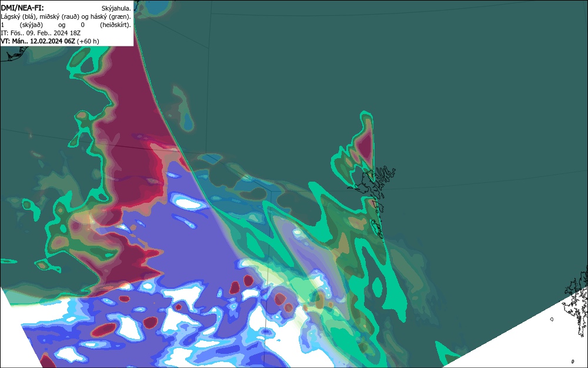Click the DMI/NEA-FI title text
The image size is (588, 368).
pyautogui.click(x=22, y=8)
